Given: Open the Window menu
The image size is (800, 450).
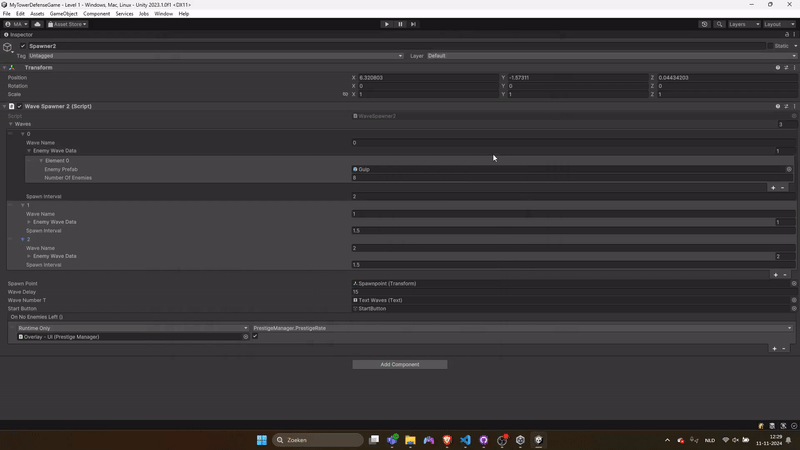Looking at the screenshot, I should pyautogui.click(x=163, y=14).
